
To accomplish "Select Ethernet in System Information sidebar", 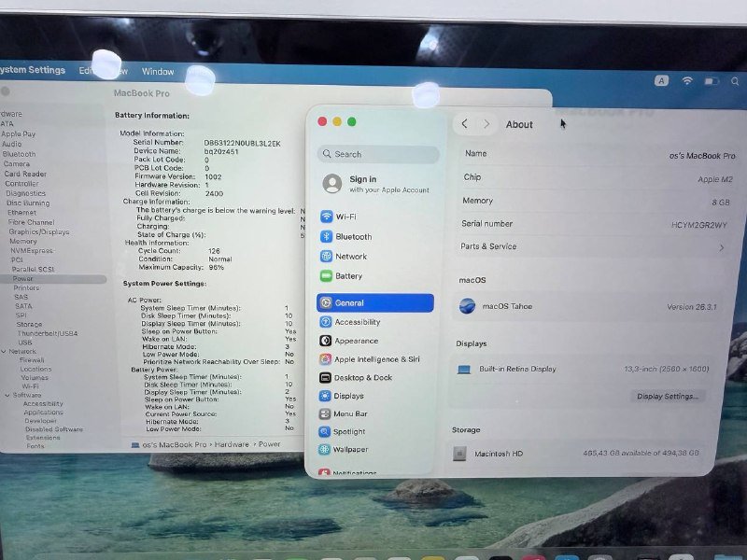I will click(21, 213).
